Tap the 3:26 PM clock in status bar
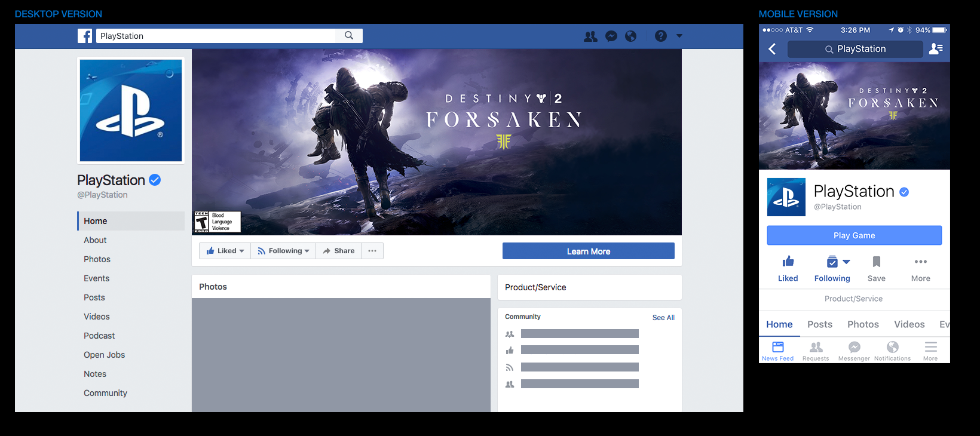 (855, 30)
